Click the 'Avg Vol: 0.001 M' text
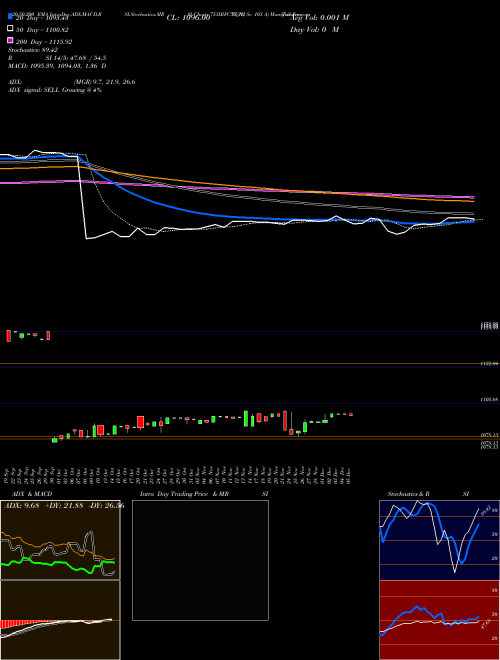Image resolution: width=500 pixels, height=660 pixels. 320,17
